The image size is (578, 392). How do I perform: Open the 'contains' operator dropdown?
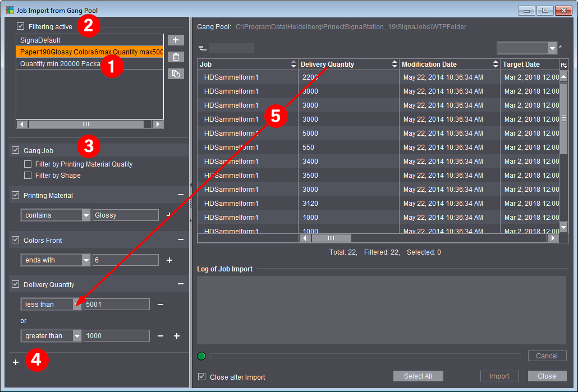click(86, 215)
